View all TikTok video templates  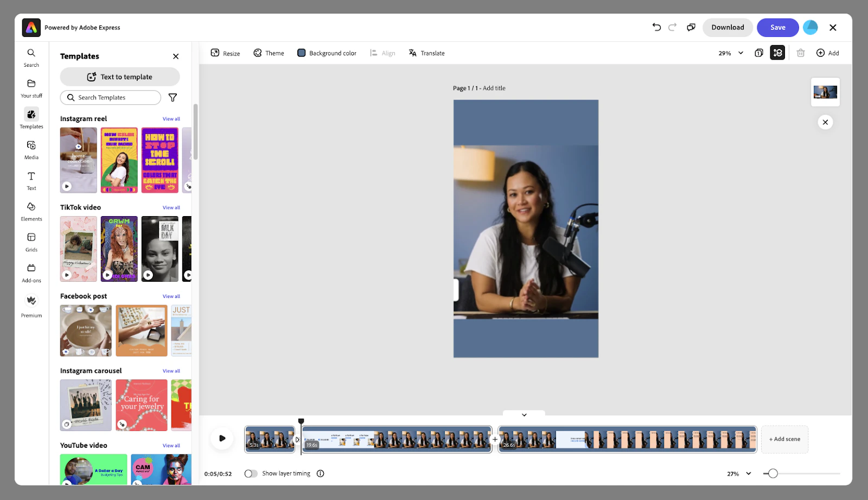point(171,207)
